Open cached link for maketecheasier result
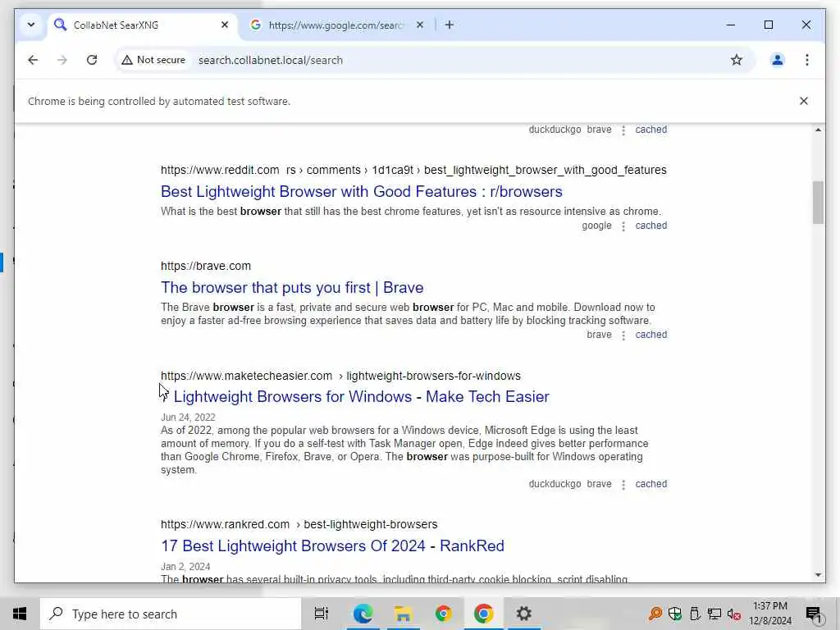The width and height of the screenshot is (840, 630). pos(651,484)
